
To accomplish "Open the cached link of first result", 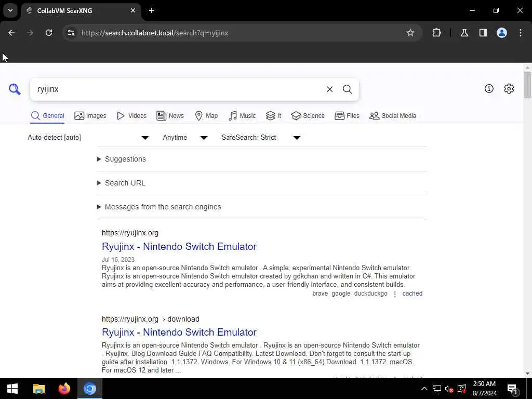I will tap(412, 294).
